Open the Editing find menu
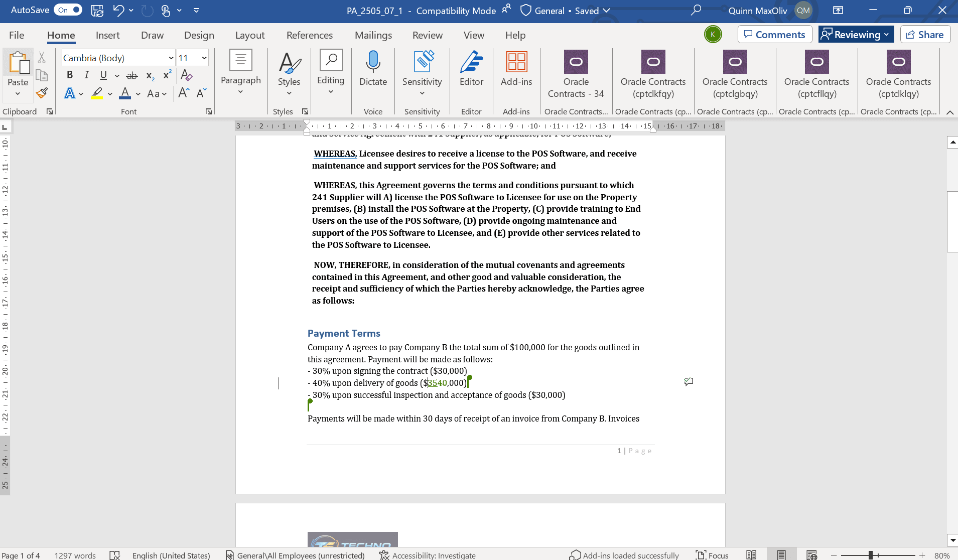Viewport: 958px width, 560px height. click(331, 73)
